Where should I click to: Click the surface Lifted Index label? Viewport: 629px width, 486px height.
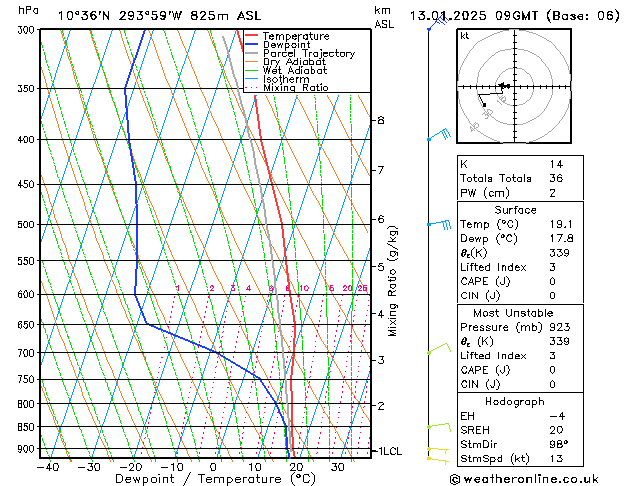[493, 267]
